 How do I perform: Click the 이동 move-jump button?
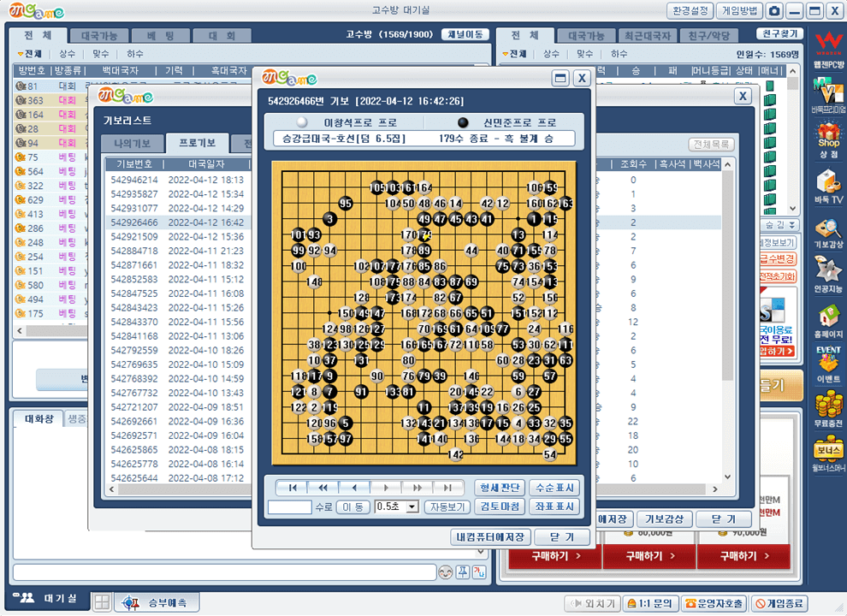pyautogui.click(x=352, y=506)
